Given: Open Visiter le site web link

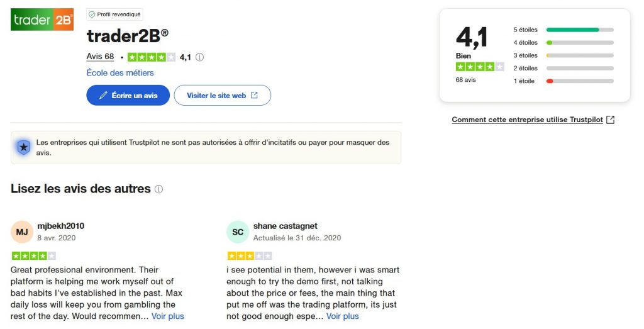Looking at the screenshot, I should 222,96.
